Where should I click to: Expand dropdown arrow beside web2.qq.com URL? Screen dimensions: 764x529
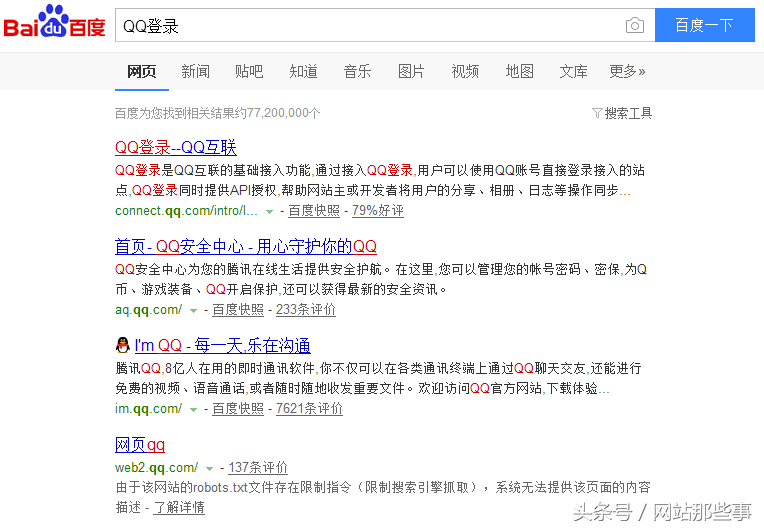pyautogui.click(x=210, y=469)
